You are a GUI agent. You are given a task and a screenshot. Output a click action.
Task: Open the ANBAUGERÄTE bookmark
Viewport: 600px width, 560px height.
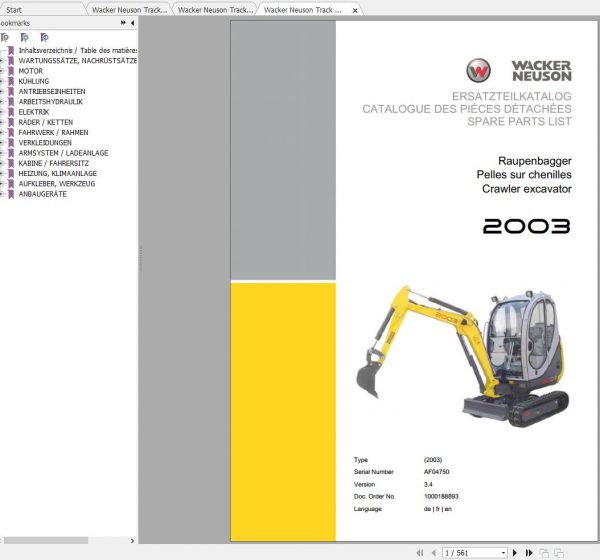tap(42, 194)
